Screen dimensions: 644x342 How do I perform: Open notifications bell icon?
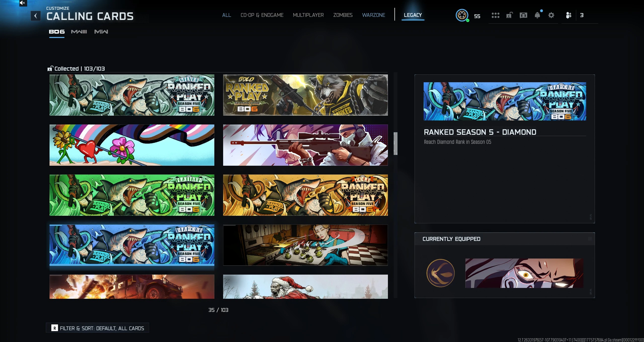(537, 16)
